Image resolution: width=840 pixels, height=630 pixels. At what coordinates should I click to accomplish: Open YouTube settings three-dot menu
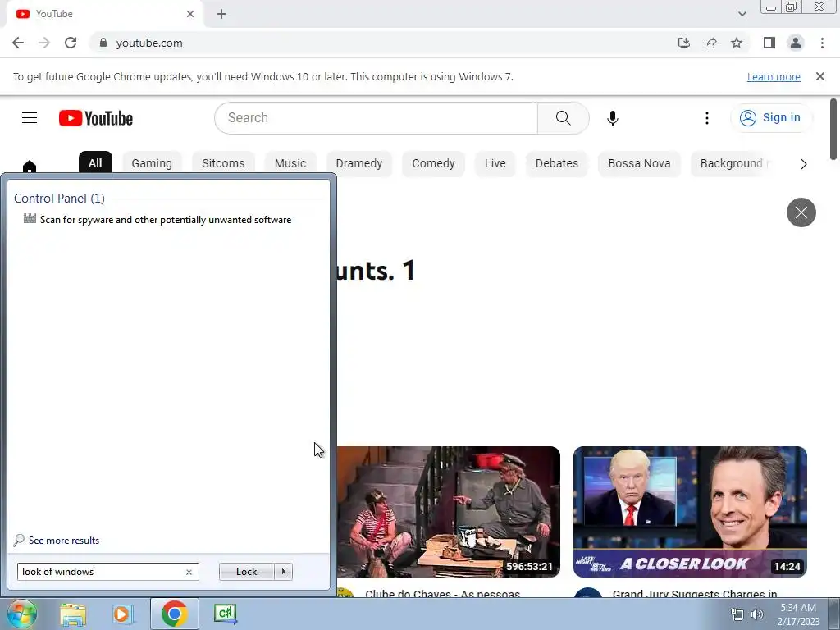click(706, 118)
